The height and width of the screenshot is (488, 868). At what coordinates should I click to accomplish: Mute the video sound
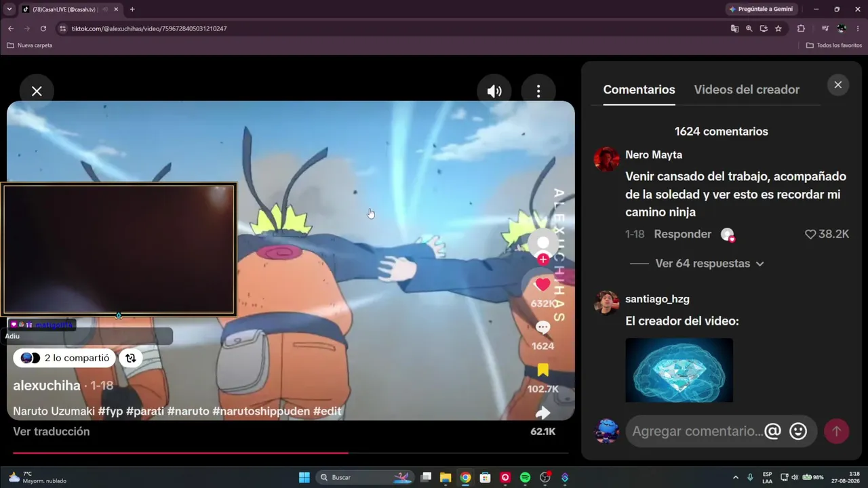(x=494, y=91)
